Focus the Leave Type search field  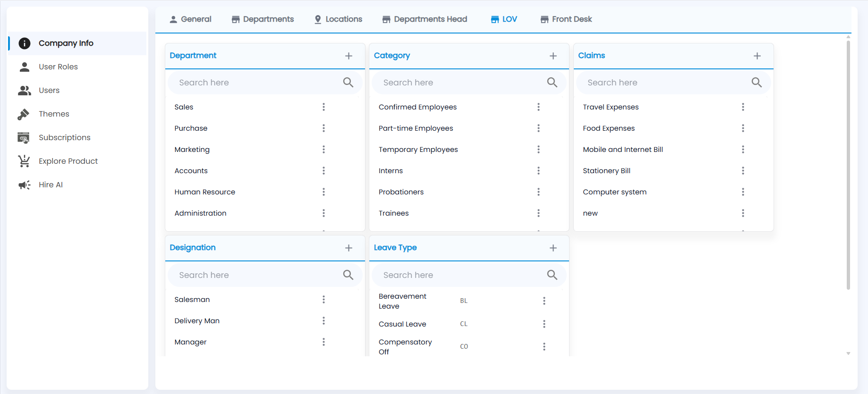click(469, 275)
